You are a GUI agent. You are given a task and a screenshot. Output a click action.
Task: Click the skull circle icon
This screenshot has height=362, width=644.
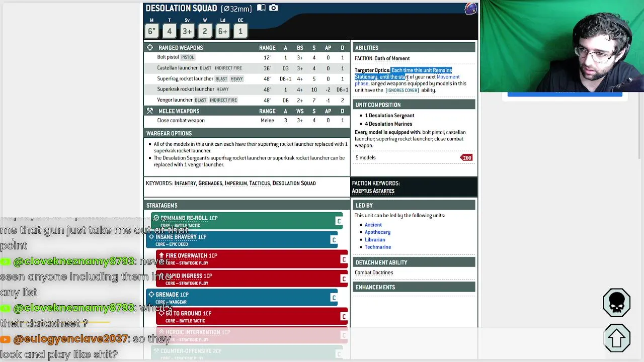[616, 302]
